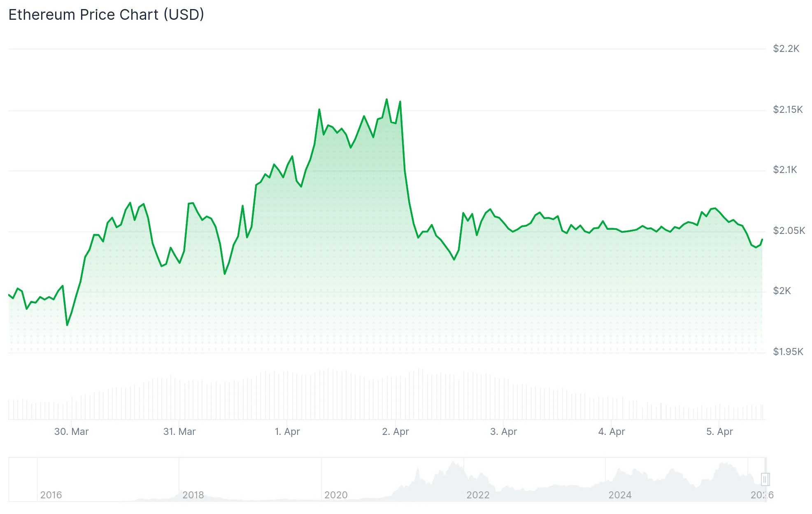This screenshot has height=514, width=812.
Task: Select the $2K price axis label
Action: (x=782, y=291)
